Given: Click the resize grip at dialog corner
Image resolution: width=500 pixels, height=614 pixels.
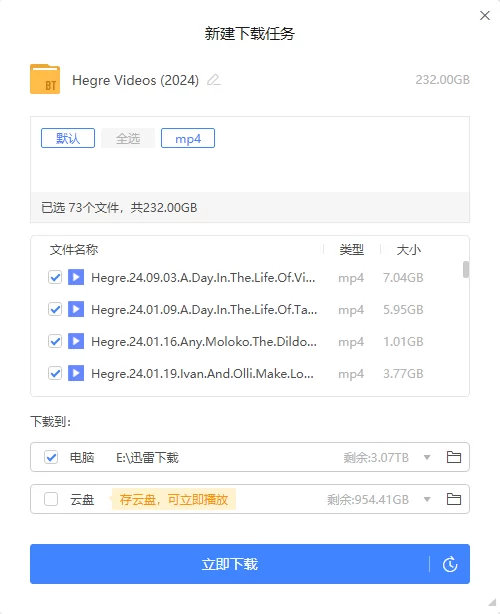Looking at the screenshot, I should pyautogui.click(x=492, y=602).
